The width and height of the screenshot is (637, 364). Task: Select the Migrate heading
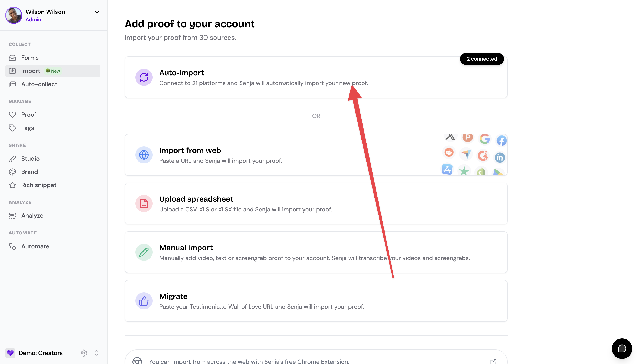[173, 296]
